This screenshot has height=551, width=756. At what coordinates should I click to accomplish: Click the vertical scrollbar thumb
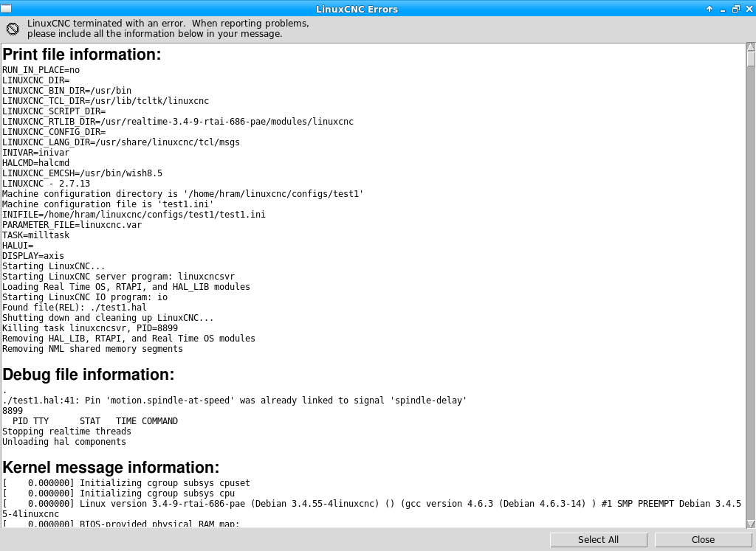coord(751,59)
